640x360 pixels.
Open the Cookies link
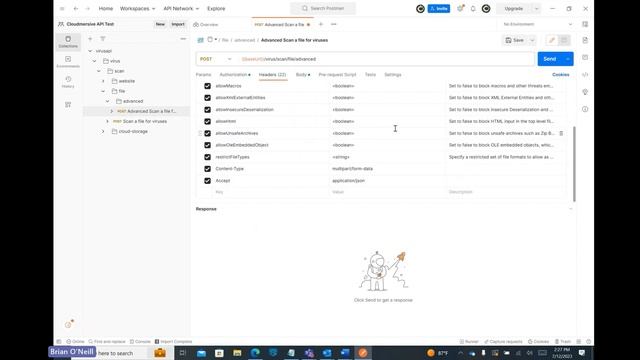pos(560,75)
